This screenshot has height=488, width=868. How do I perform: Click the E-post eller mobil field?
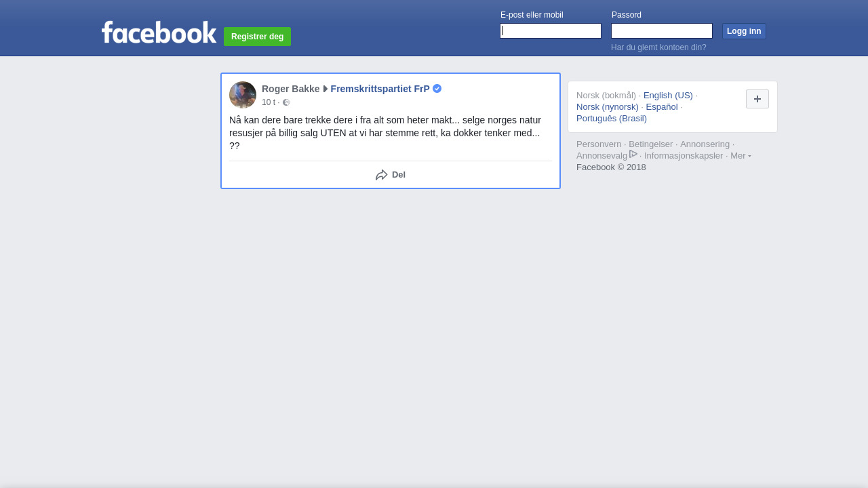pyautogui.click(x=551, y=31)
